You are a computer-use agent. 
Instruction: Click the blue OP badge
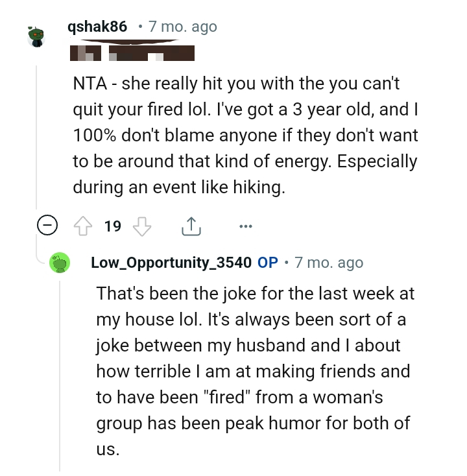(x=268, y=263)
